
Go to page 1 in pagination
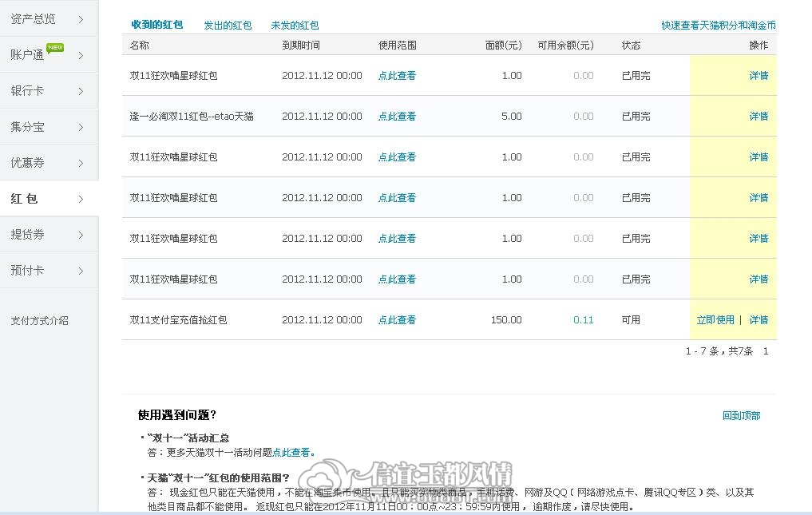[x=766, y=351]
